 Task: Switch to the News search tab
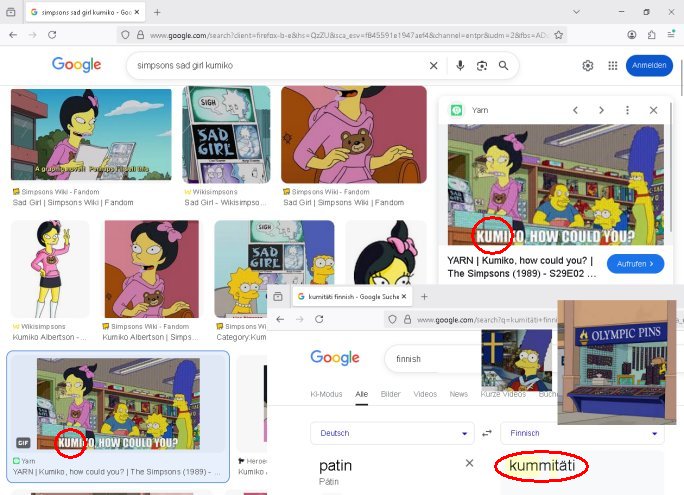tap(458, 394)
